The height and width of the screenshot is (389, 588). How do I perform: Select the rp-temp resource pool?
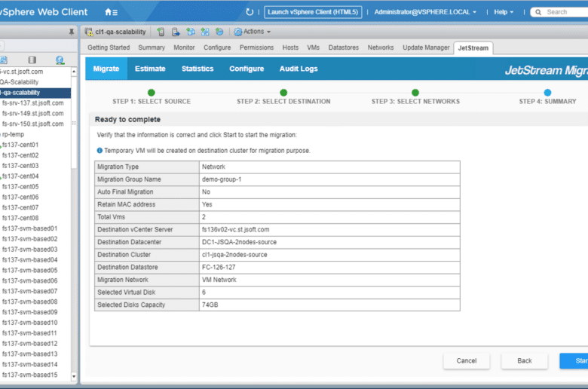click(13, 134)
